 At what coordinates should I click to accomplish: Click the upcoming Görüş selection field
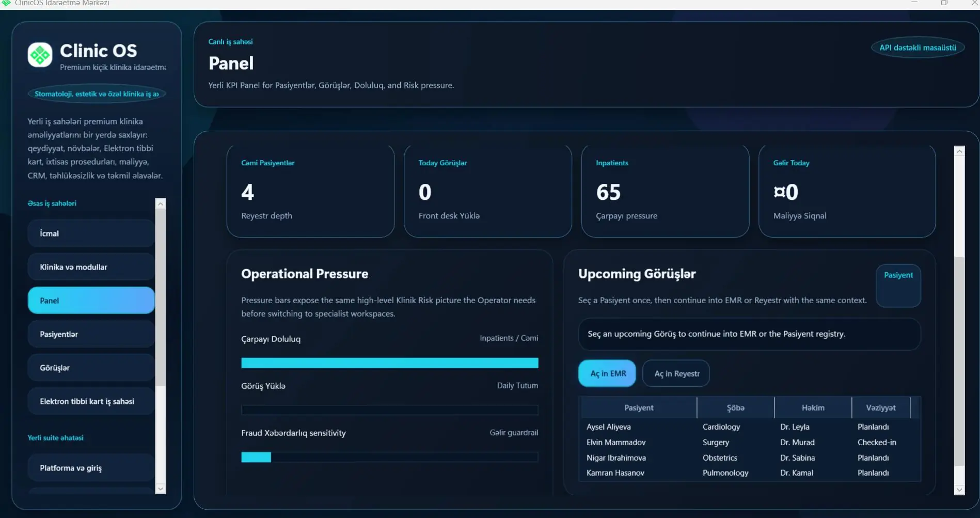tap(749, 334)
